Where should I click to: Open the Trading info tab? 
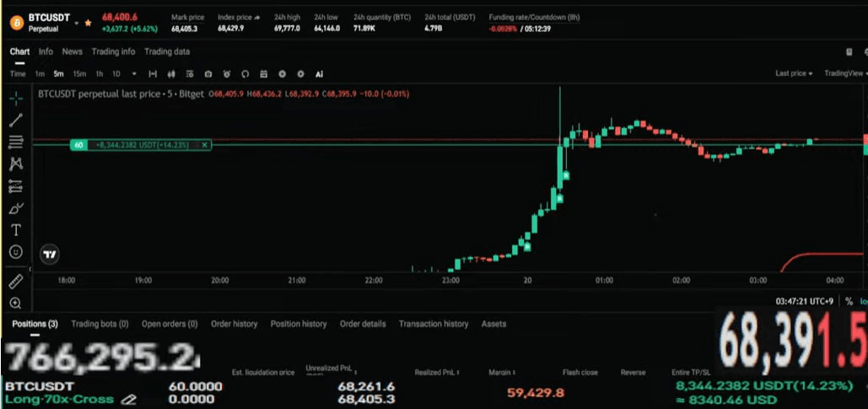coord(114,51)
